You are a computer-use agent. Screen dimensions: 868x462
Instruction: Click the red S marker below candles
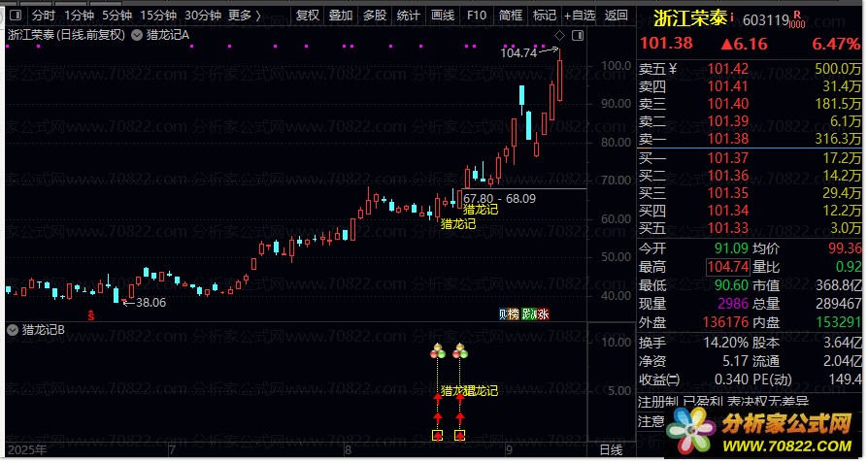(x=91, y=315)
